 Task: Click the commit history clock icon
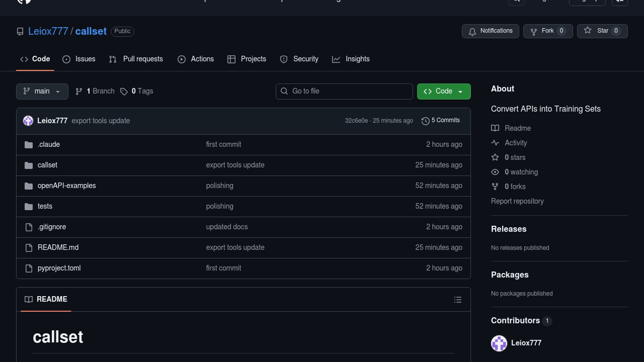point(425,121)
